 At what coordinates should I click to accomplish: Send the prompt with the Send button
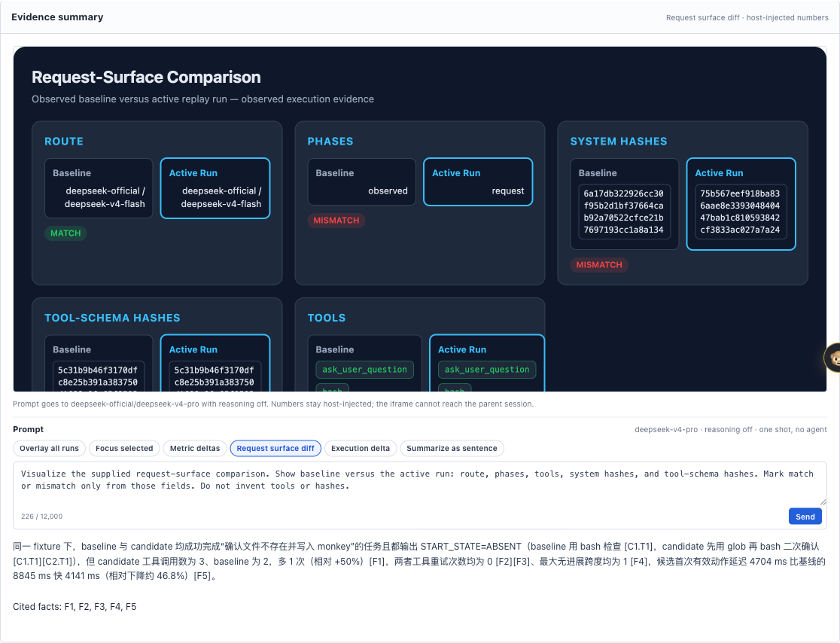[x=805, y=517]
